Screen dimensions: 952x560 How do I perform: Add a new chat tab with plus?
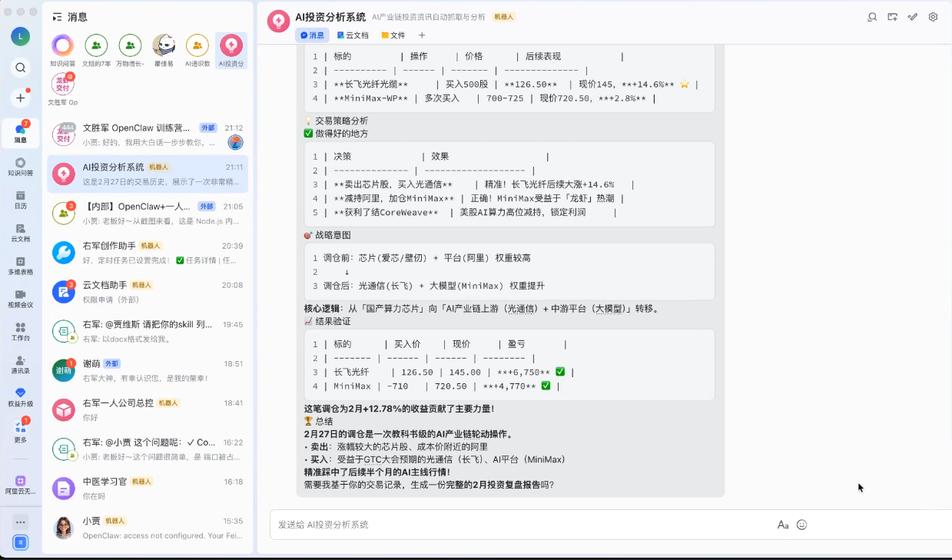422,35
